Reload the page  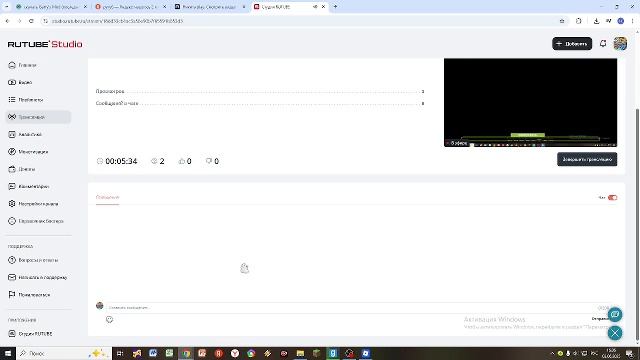click(31, 21)
